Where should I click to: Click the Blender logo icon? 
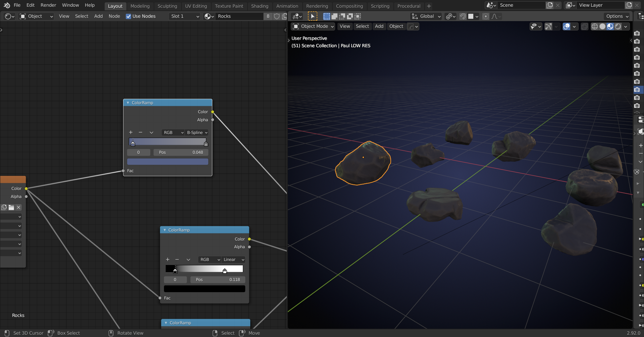[x=7, y=5]
